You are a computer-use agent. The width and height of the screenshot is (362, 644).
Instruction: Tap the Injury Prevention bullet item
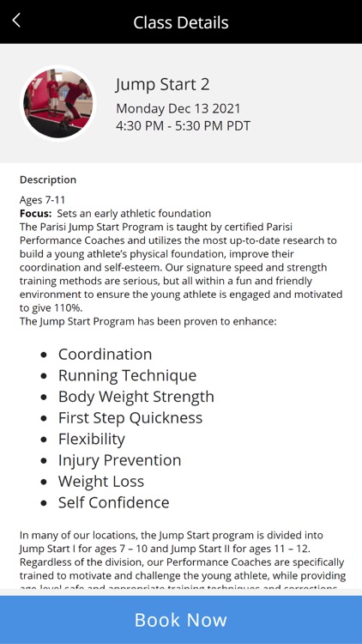119,460
